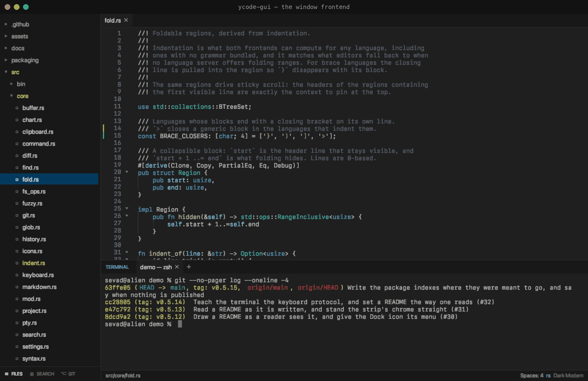The width and height of the screenshot is (588, 381).
Task: Click commit hash e47c792 in terminal
Action: click(118, 309)
